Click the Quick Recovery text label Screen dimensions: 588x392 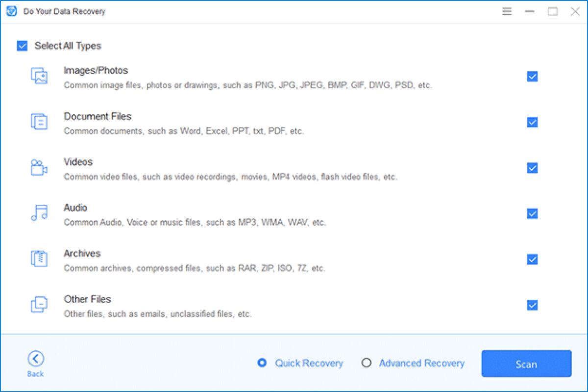pyautogui.click(x=309, y=363)
